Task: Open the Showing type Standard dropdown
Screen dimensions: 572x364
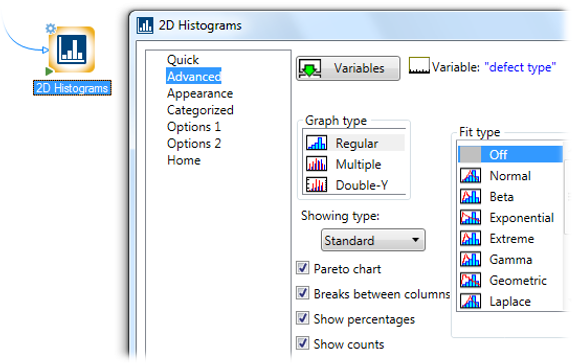Action: (373, 240)
